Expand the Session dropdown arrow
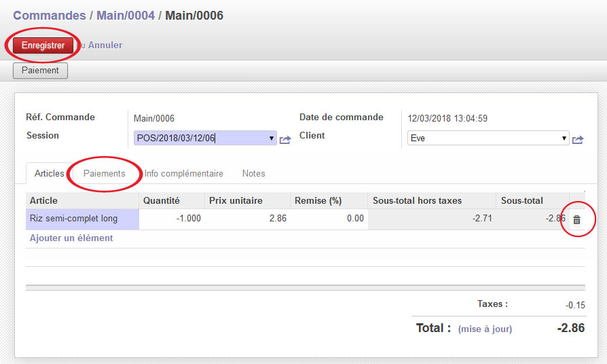Image resolution: width=607 pixels, height=364 pixels. tap(272, 138)
